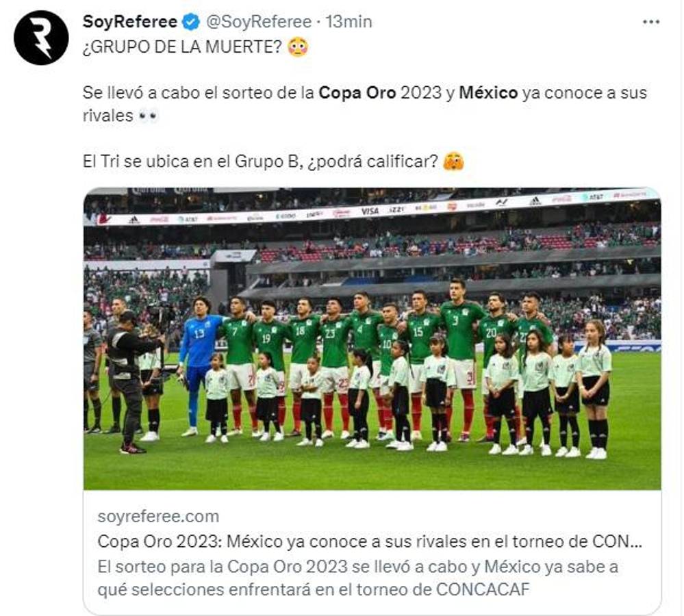Screen dimensions: 684x616
Task: Click the SoyReferee profile avatar
Action: [41, 38]
